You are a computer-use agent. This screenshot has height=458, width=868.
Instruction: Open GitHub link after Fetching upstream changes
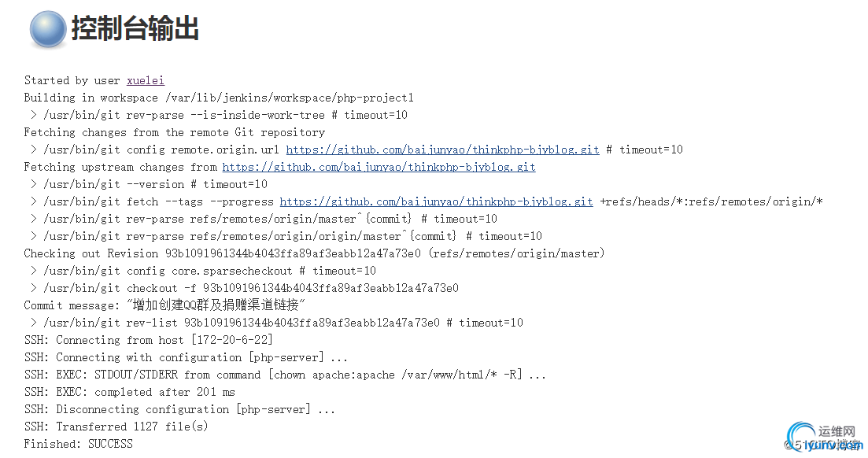[x=379, y=167]
